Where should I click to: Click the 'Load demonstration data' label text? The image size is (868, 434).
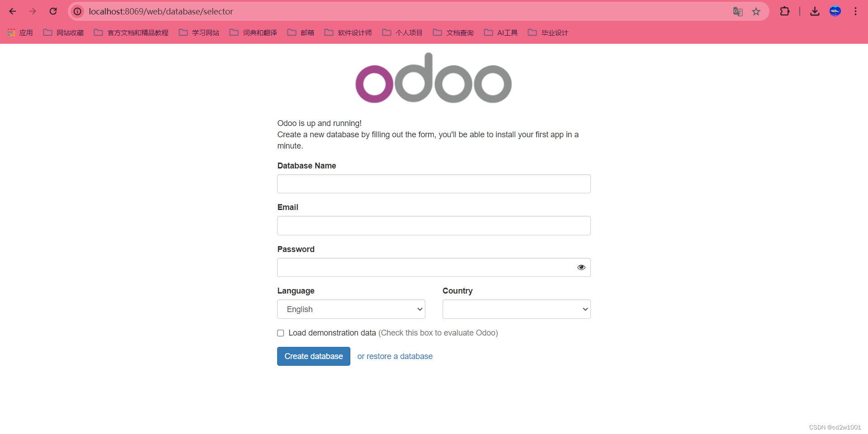click(x=332, y=333)
